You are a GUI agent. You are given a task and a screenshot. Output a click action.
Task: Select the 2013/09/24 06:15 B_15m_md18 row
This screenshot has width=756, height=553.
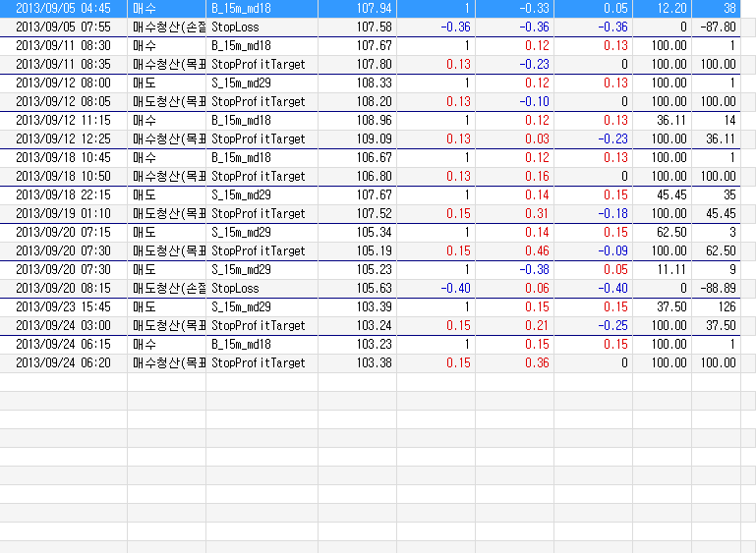point(370,345)
